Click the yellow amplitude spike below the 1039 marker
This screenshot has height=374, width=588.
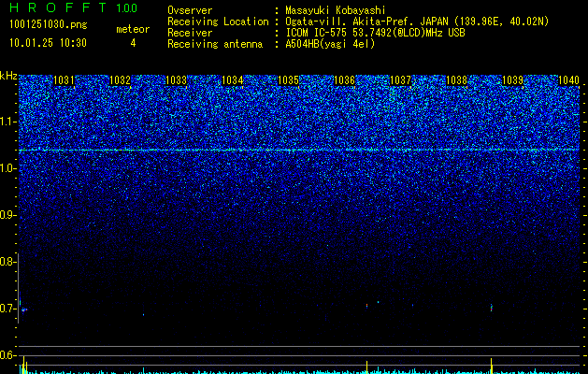tap(492, 366)
